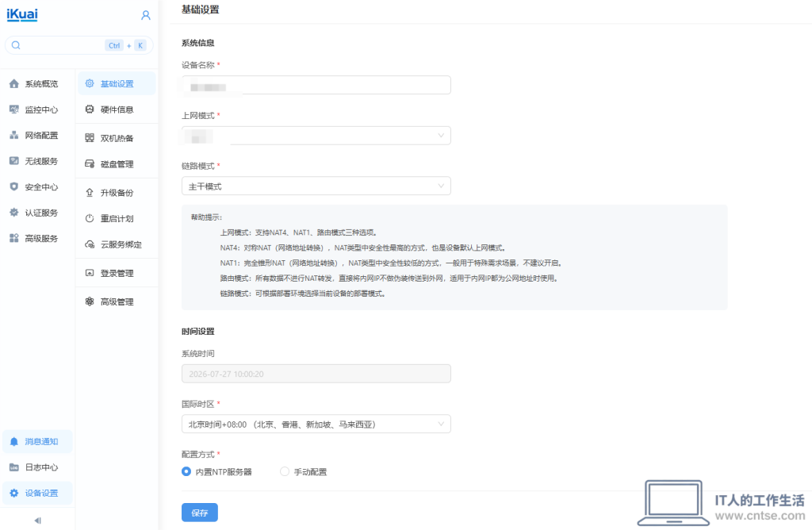Collapse the sidebar with the arrow icon

[x=38, y=520]
